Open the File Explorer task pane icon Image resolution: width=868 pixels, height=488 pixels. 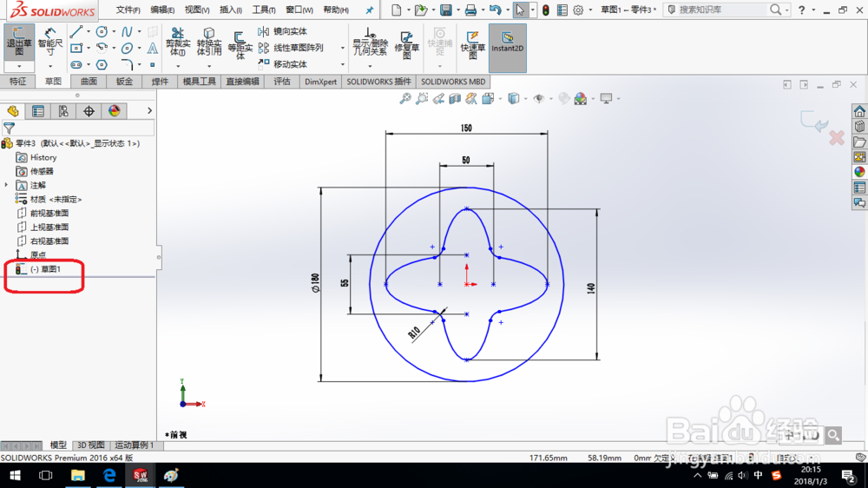coord(859,142)
